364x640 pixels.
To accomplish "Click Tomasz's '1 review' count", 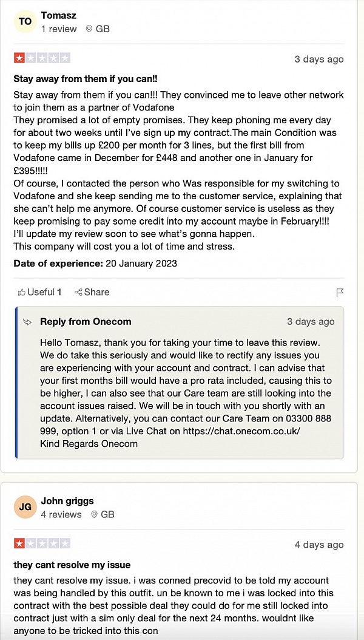I will (59, 29).
